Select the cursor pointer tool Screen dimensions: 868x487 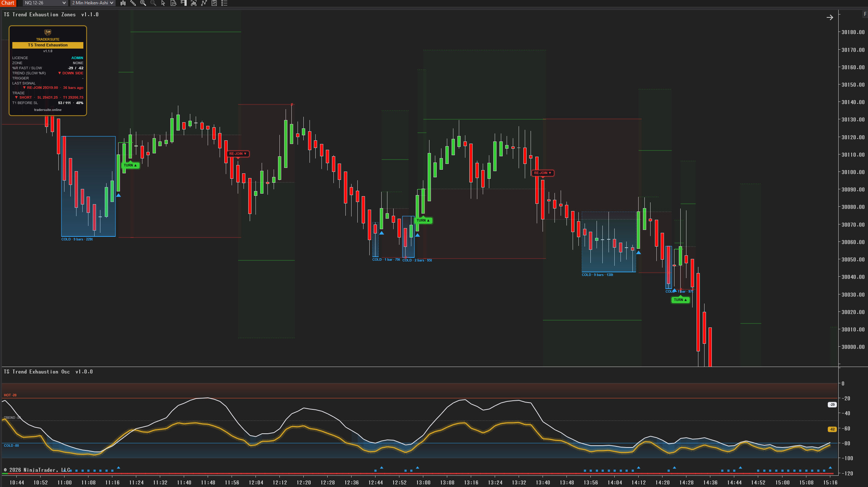[163, 3]
